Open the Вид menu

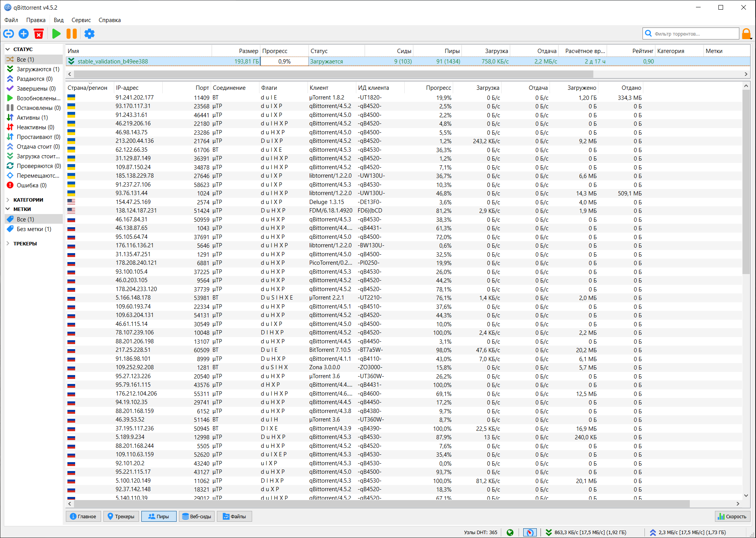point(58,20)
